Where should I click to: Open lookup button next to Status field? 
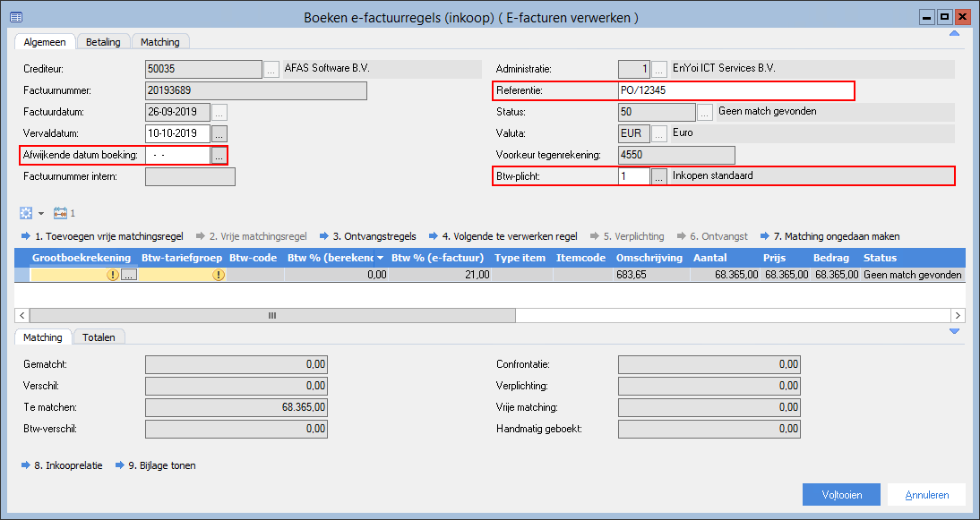(x=705, y=113)
